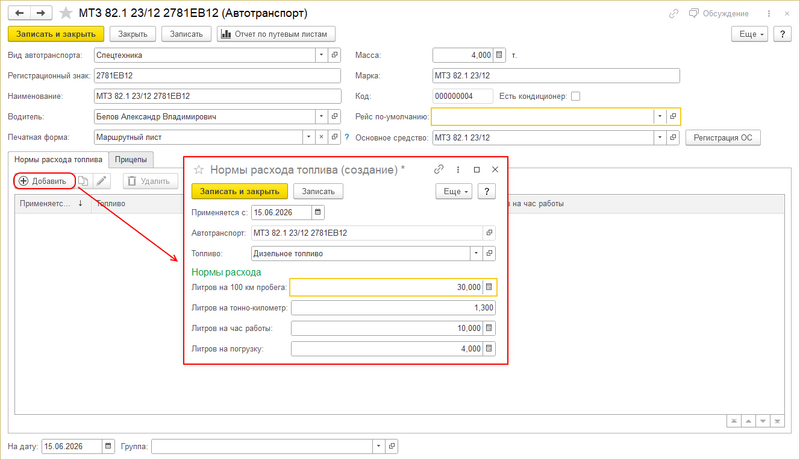Click the calendar icon next to Применяется с
Image resolution: width=800 pixels, height=460 pixels.
pos(318,212)
